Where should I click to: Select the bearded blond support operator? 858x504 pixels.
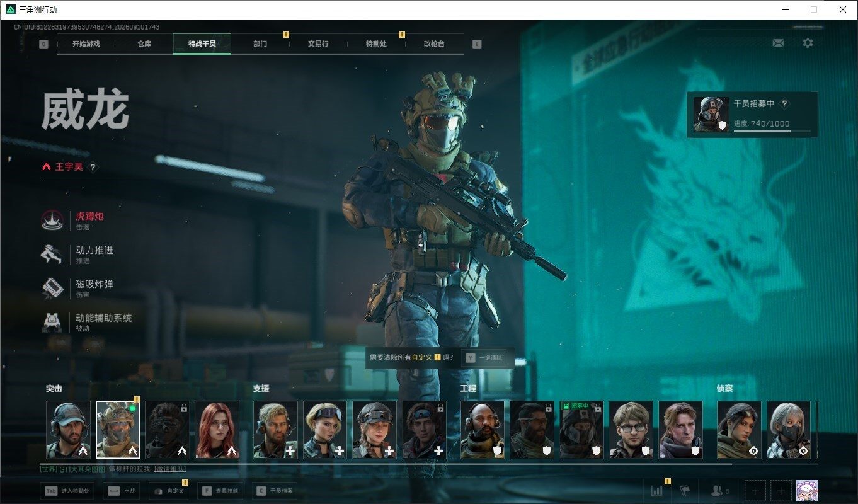(x=275, y=430)
